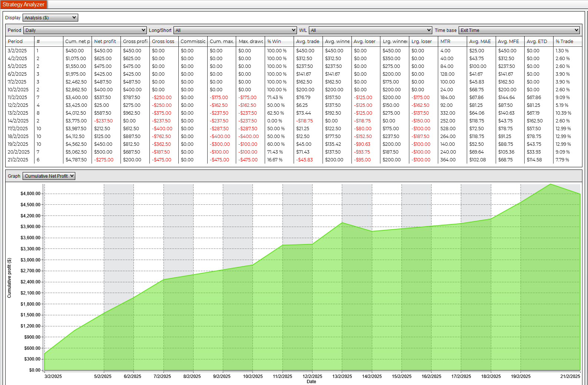Click the Period column header

[x=16, y=42]
